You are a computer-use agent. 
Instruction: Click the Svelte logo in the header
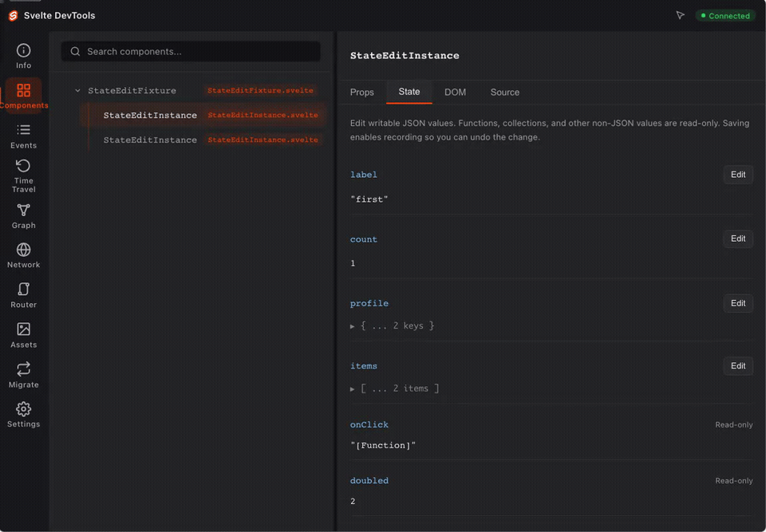[14, 16]
